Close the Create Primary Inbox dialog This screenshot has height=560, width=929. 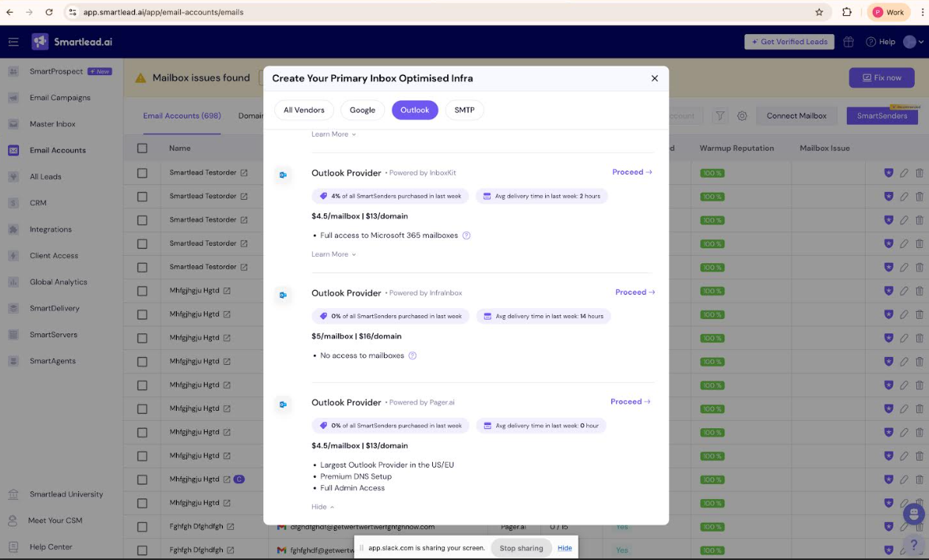pyautogui.click(x=654, y=78)
